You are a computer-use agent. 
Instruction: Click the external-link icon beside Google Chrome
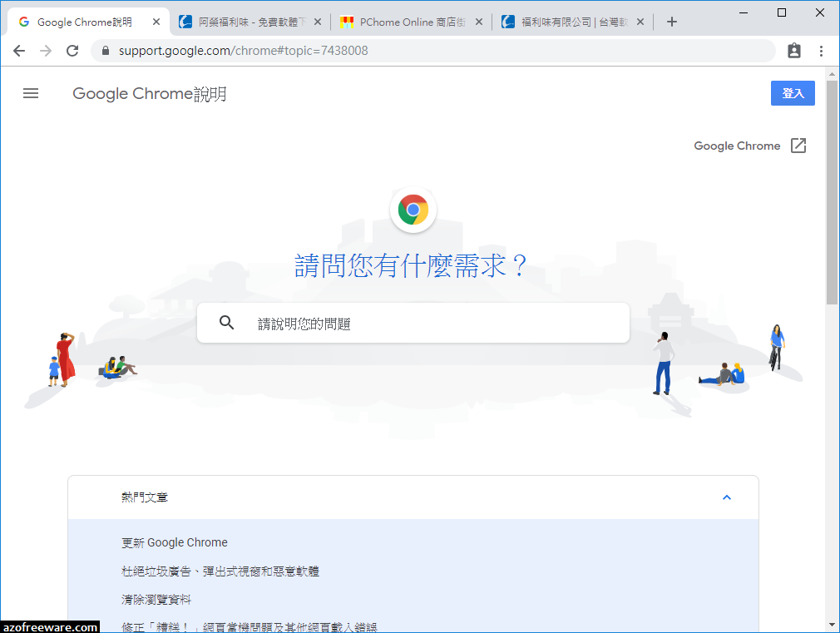tap(798, 146)
